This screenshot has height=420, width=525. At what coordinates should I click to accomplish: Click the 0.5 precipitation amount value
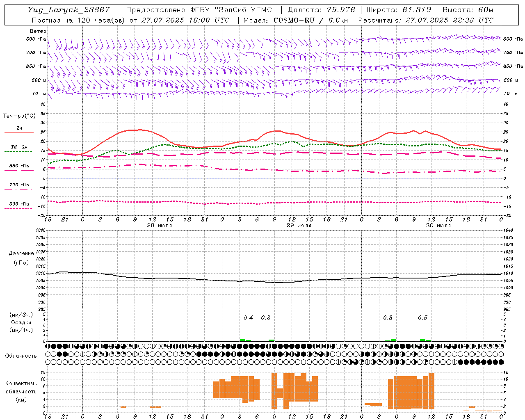pyautogui.click(x=422, y=317)
